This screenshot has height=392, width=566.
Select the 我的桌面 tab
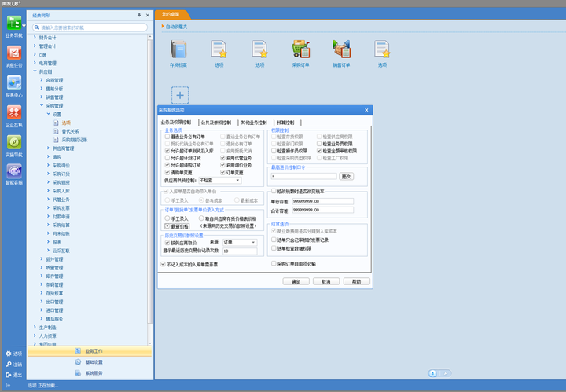[171, 14]
